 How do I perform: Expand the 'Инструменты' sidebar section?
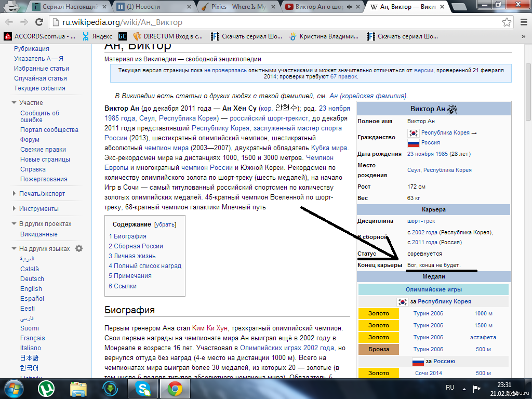click(14, 208)
